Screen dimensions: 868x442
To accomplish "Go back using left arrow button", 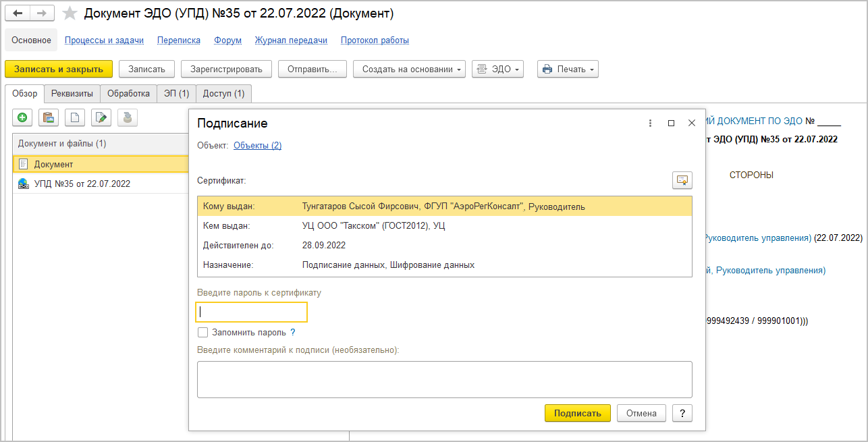I will 18,13.
